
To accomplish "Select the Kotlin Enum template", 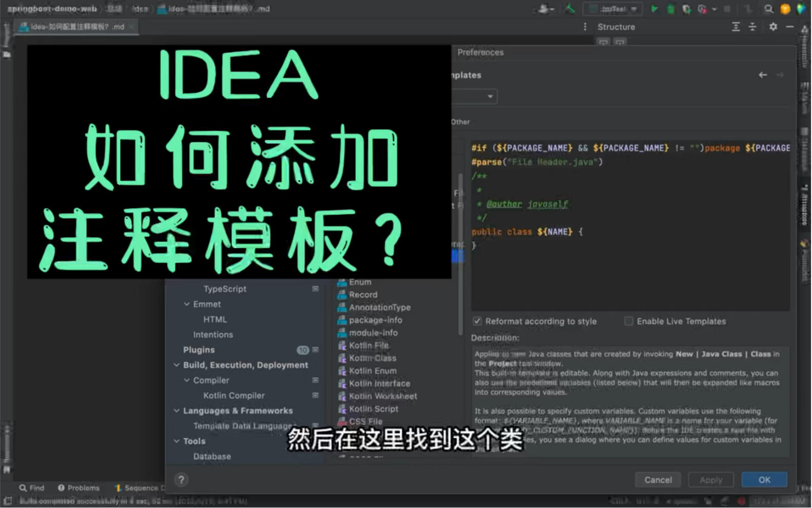I will (367, 371).
